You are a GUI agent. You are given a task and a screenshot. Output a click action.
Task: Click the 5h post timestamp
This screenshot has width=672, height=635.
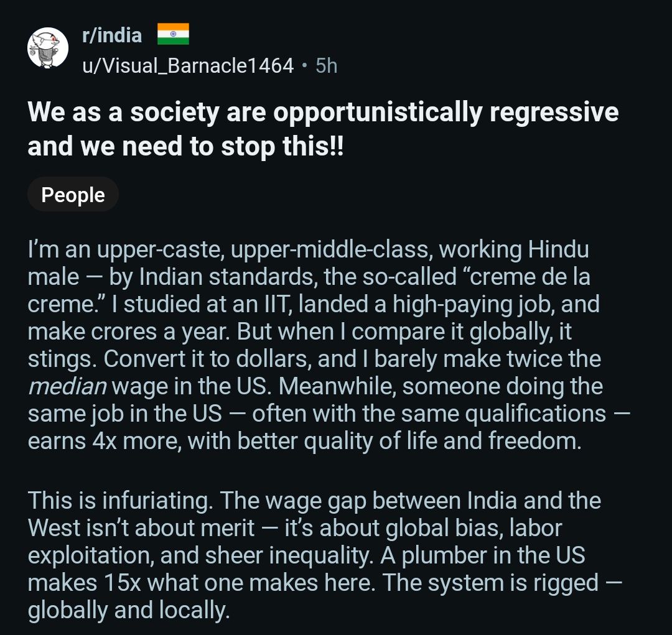click(x=327, y=65)
